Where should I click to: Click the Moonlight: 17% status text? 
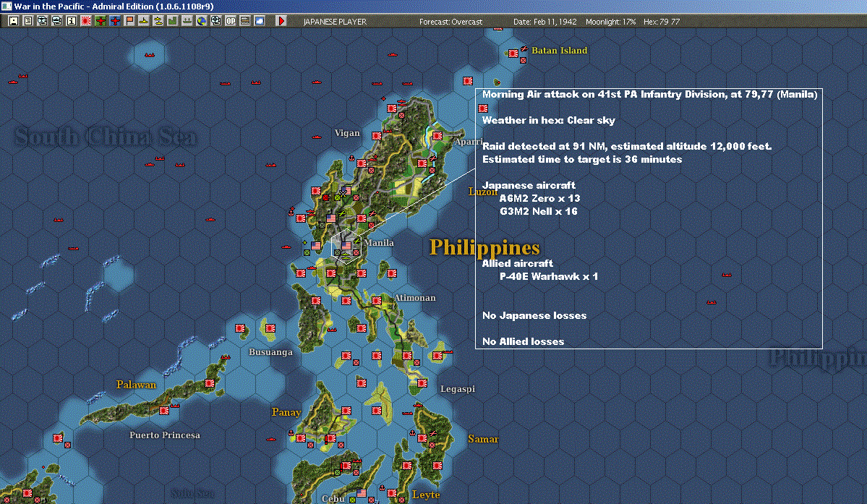[x=610, y=22]
